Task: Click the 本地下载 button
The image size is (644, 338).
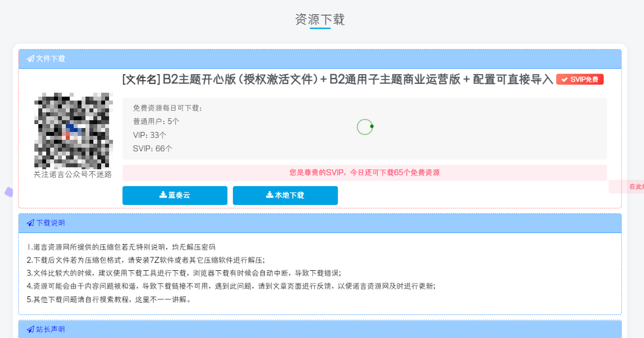Action: (x=285, y=195)
